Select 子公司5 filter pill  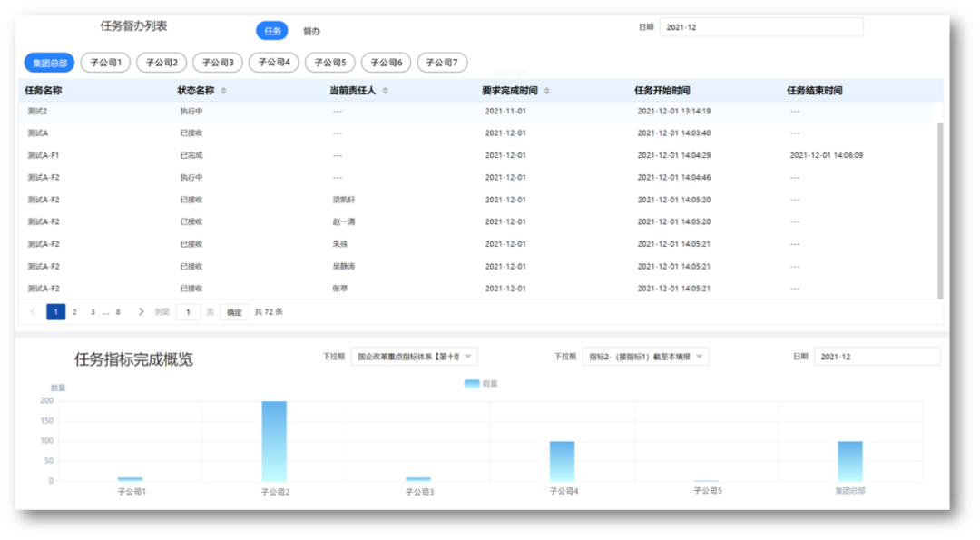[330, 63]
